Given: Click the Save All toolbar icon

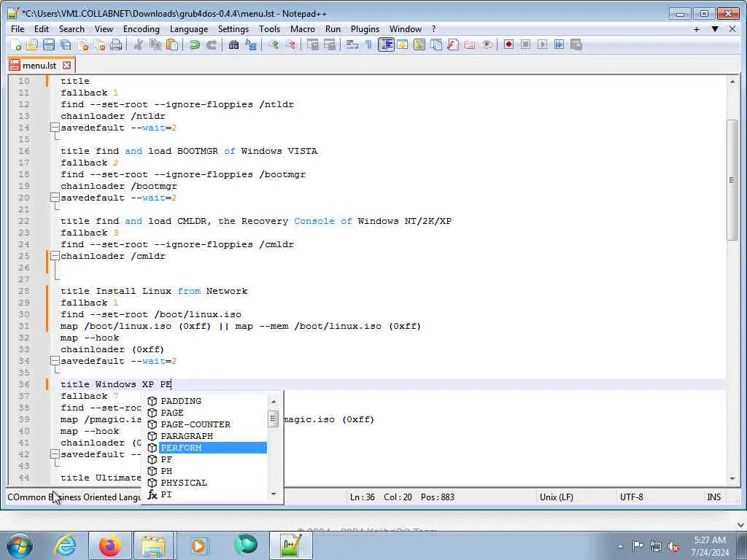Looking at the screenshot, I should point(66,44).
